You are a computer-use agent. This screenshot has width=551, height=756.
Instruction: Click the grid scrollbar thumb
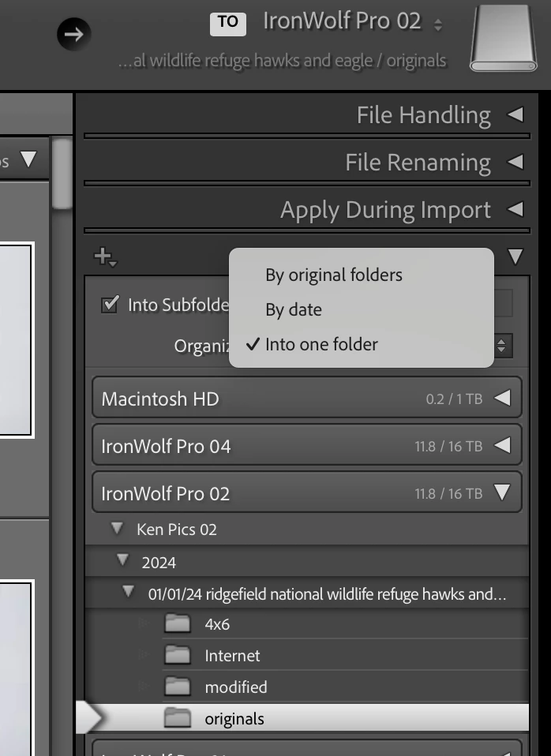point(62,173)
